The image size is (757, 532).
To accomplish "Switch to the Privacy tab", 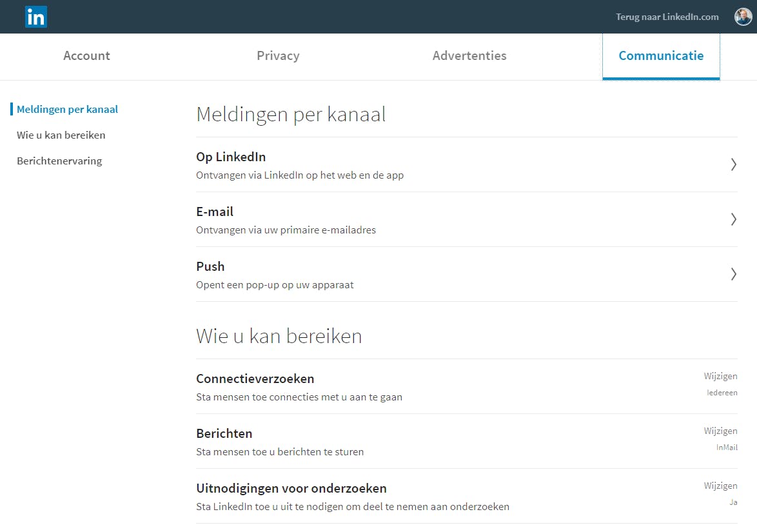I will [x=278, y=55].
